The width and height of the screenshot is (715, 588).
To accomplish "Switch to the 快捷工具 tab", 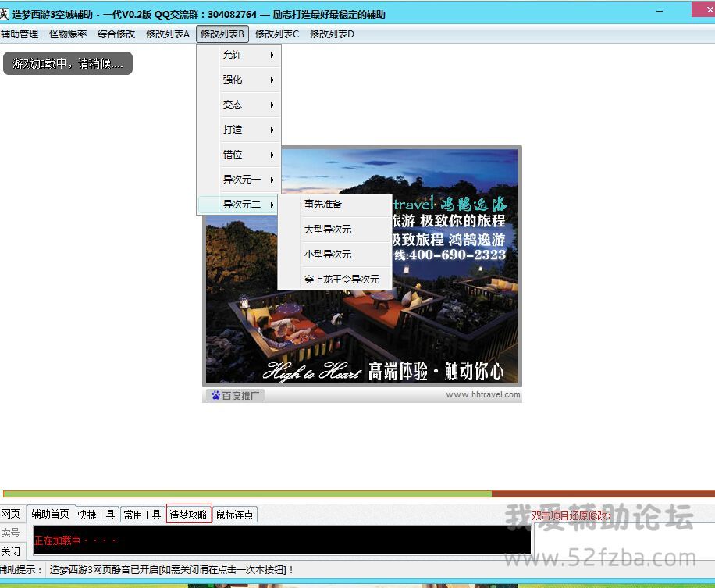I will 97,514.
